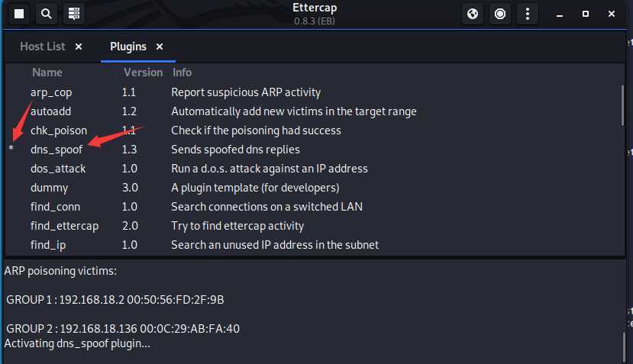Viewport: 633px width, 364px height.
Task: Stop MITM attacks with the circle icon
Action: [x=500, y=14]
